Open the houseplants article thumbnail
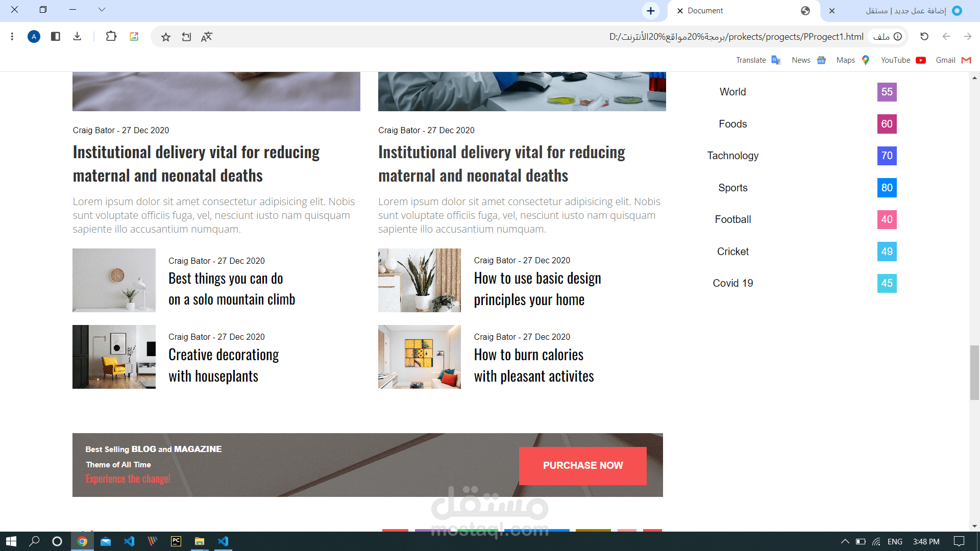 [x=114, y=357]
